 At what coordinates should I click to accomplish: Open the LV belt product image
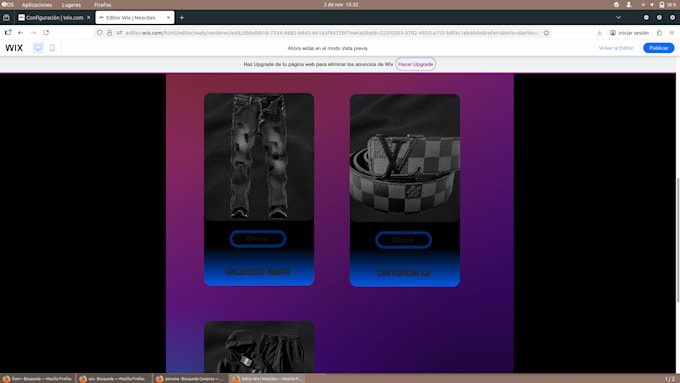tap(405, 158)
